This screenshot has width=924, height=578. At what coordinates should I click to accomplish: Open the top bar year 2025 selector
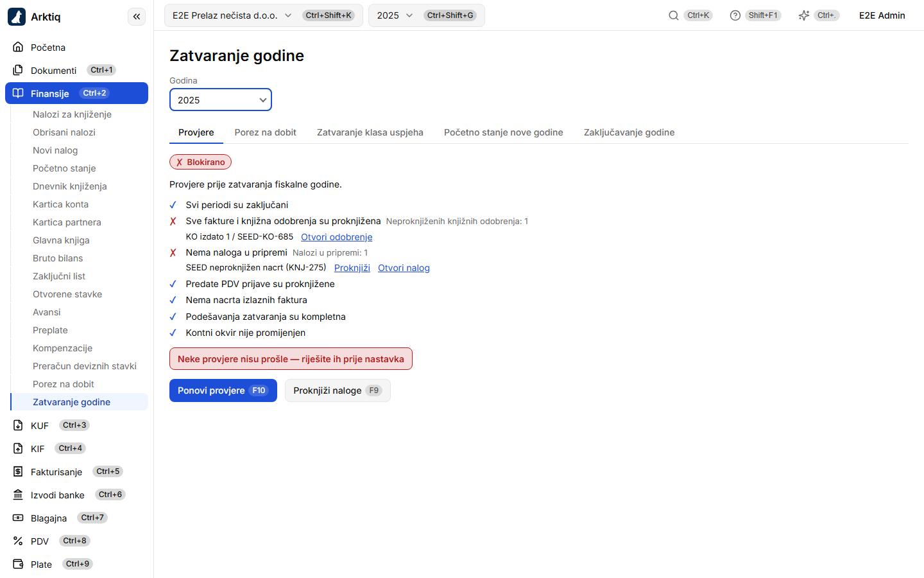427,15
